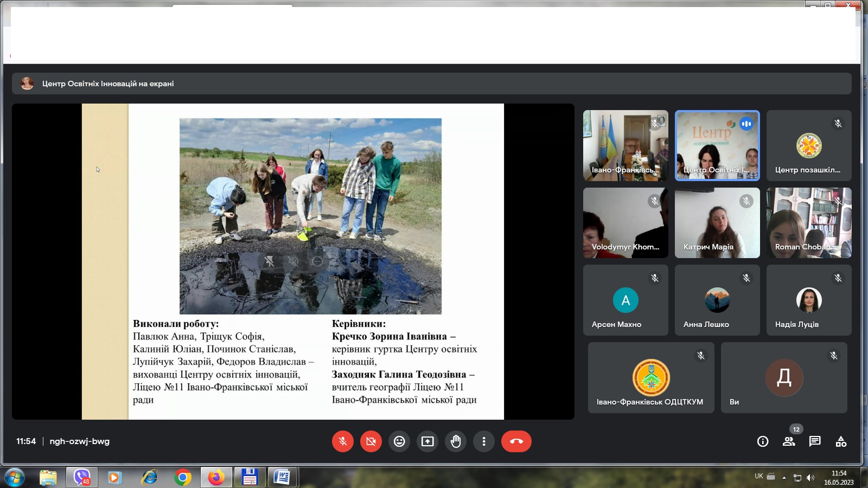
Task: Click the Present now screen share icon
Action: (427, 441)
